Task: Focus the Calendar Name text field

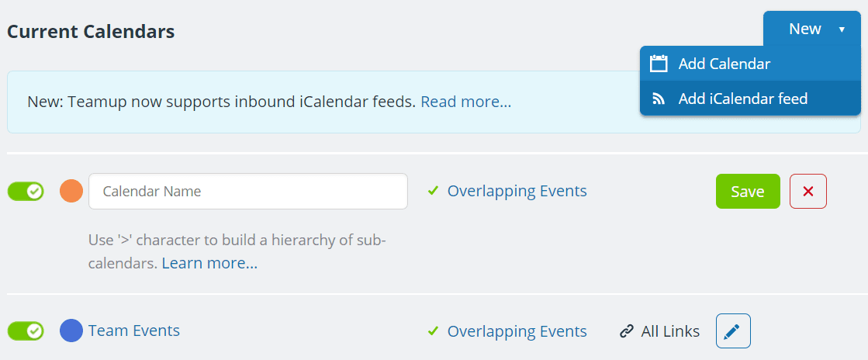Action: (248, 191)
